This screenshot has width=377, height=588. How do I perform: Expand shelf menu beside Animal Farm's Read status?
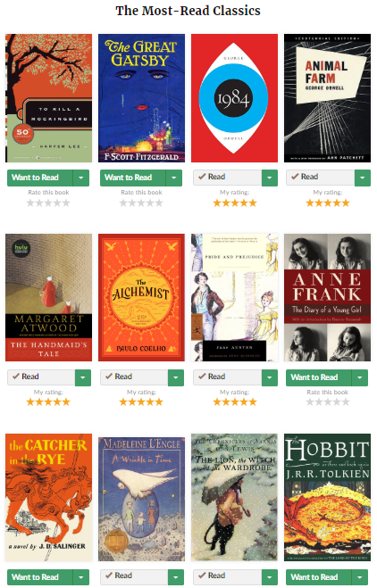(363, 178)
